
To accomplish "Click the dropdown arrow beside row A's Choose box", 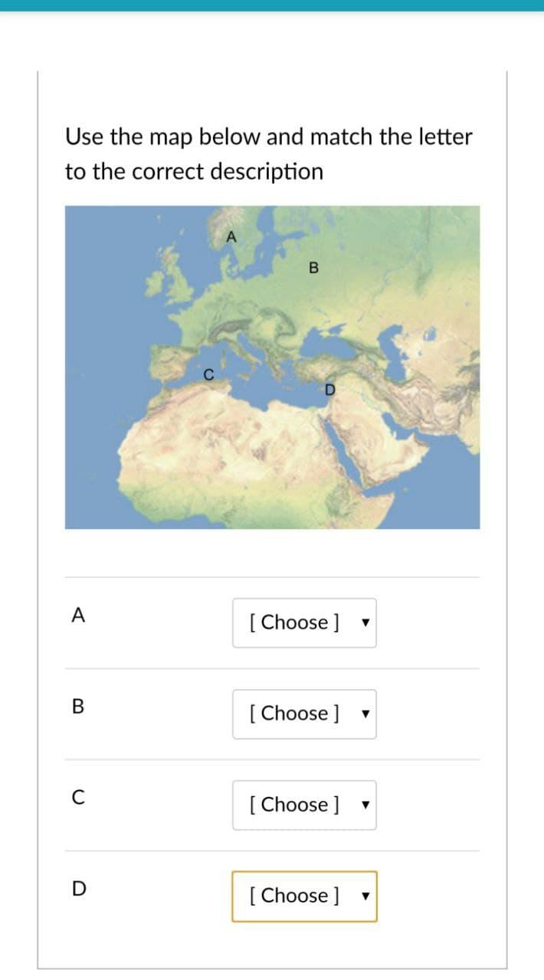I will [367, 623].
